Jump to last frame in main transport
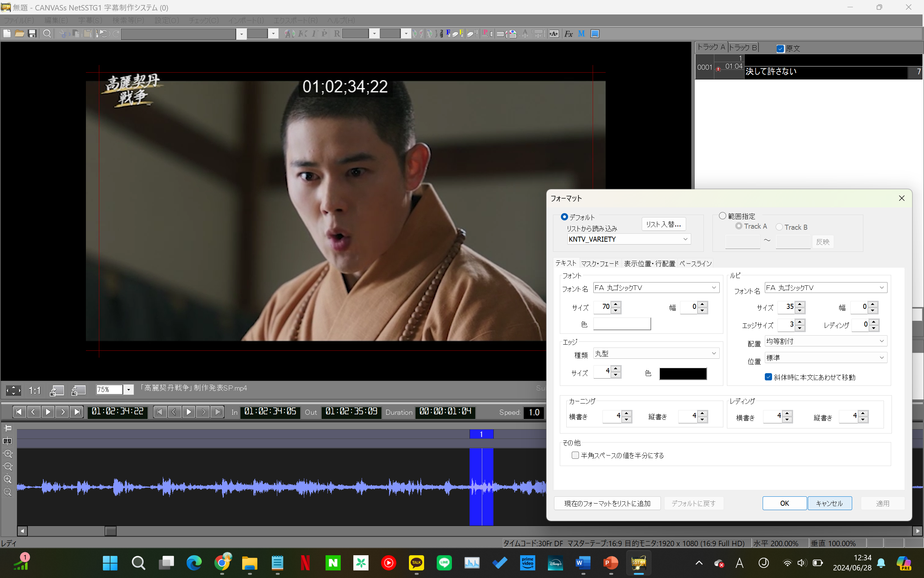 77,412
